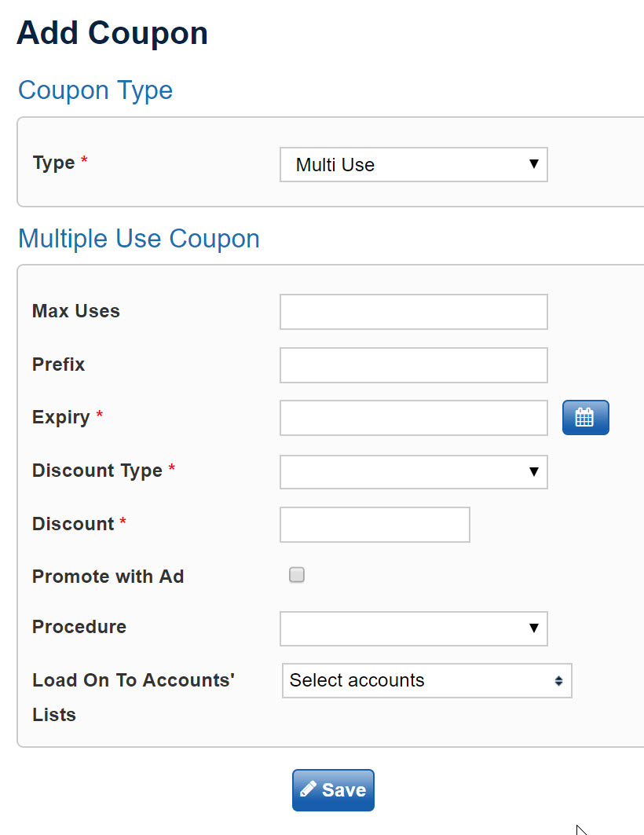Expand the Discount Type select box
Screen dimensions: 644x835
pyautogui.click(x=414, y=472)
